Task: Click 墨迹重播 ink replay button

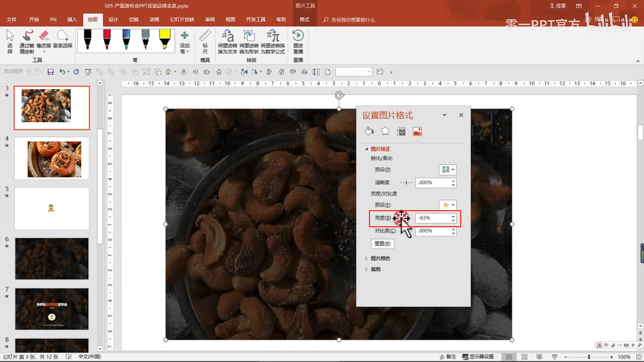Action: tap(298, 42)
